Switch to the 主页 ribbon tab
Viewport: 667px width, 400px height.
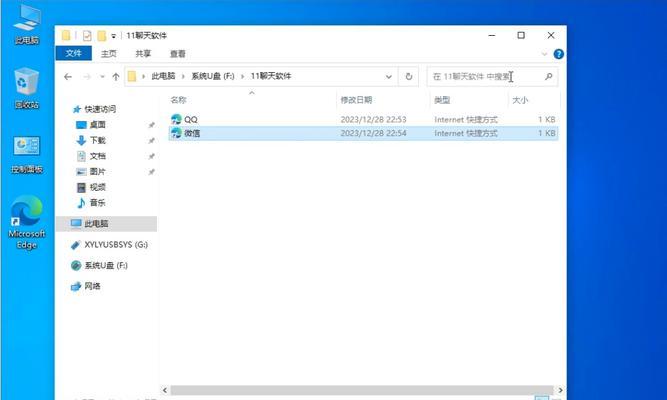click(108, 54)
